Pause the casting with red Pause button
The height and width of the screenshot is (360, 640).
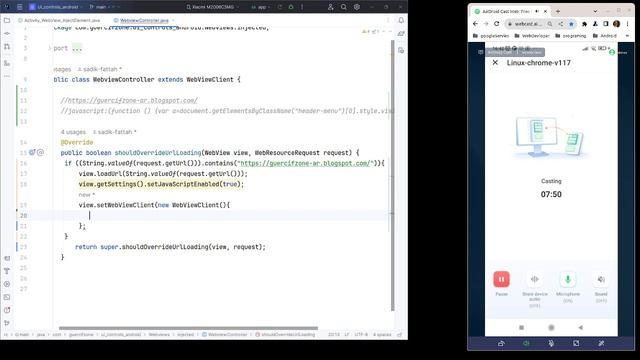point(501,279)
